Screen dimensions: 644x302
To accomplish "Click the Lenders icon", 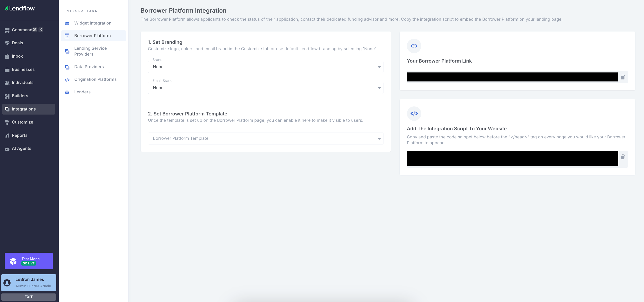I will (67, 92).
